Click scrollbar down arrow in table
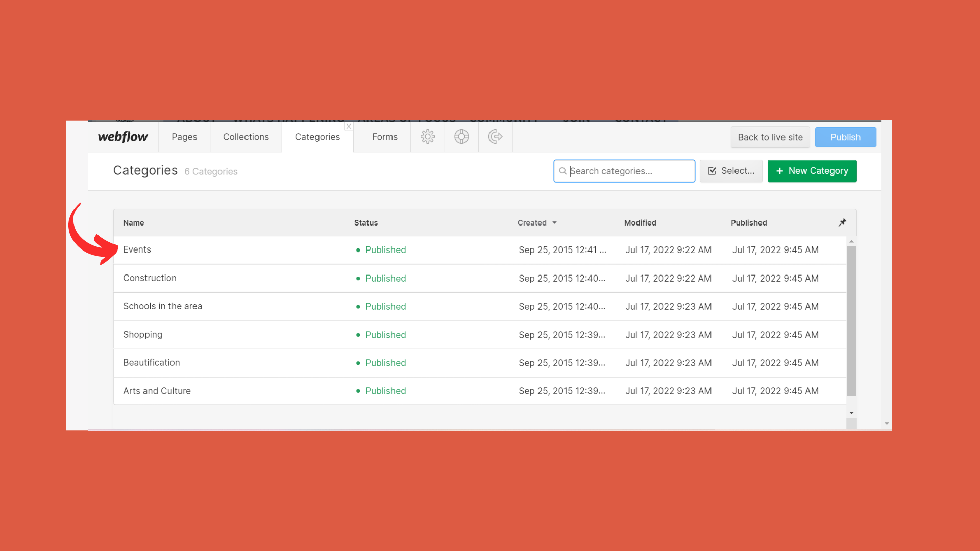 (x=851, y=413)
